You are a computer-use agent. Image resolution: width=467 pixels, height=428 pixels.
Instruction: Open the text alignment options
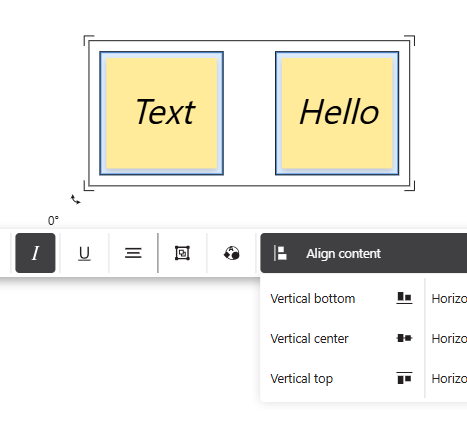[133, 253]
